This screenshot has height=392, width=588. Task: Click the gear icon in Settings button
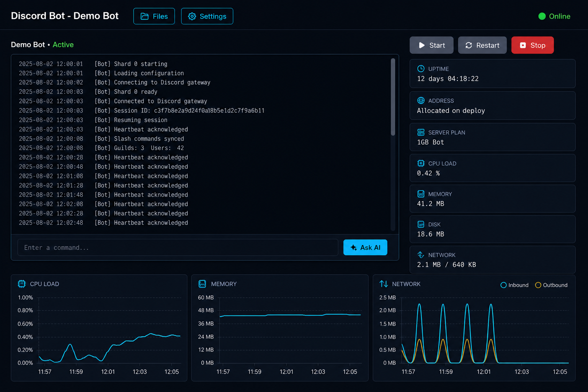192,16
